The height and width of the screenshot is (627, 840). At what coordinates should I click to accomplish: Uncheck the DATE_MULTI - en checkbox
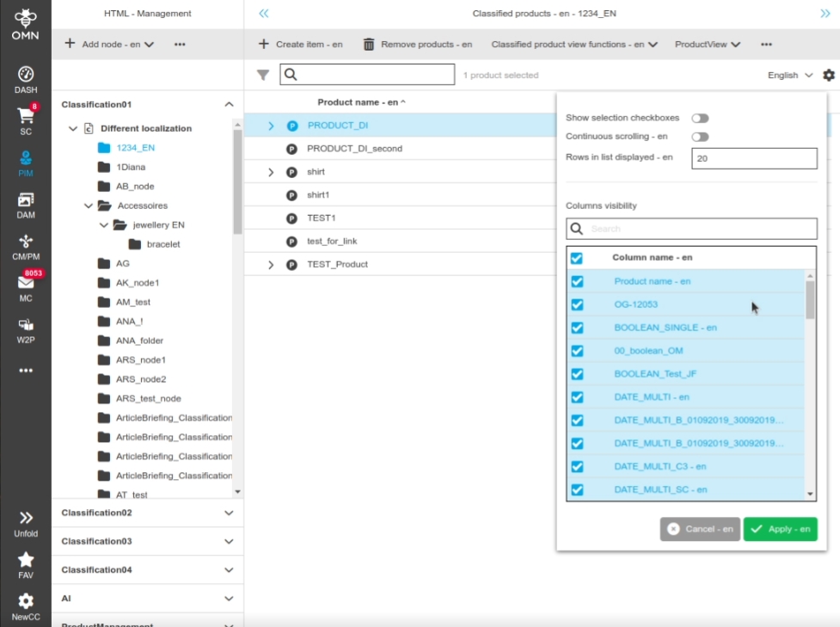pyautogui.click(x=577, y=397)
